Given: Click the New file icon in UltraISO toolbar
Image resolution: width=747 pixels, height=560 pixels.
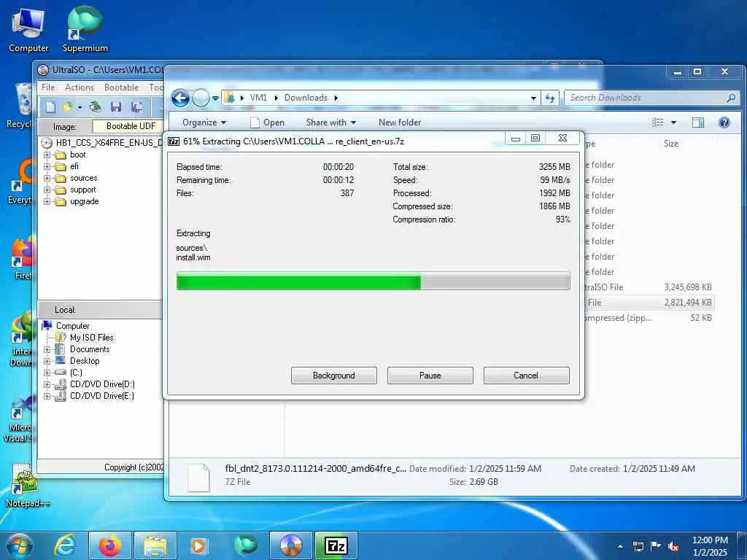Looking at the screenshot, I should point(50,107).
